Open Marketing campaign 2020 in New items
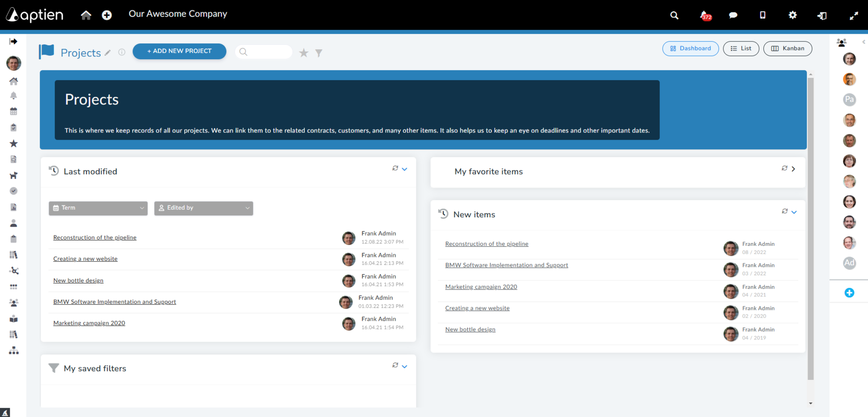 [x=481, y=287]
